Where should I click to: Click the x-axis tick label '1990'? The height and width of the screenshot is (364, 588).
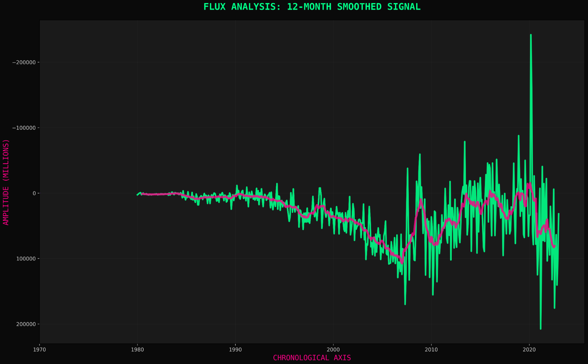click(235, 350)
